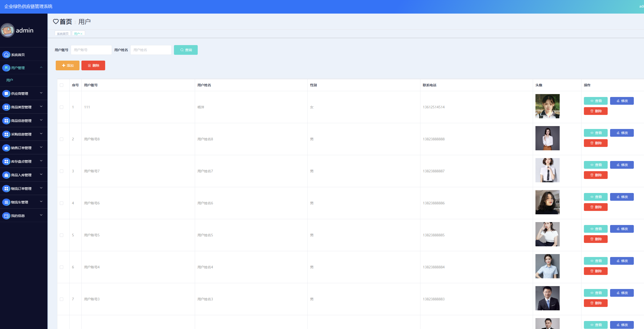
Task: Click the list icon beside 物流车管理
Action: click(6, 202)
